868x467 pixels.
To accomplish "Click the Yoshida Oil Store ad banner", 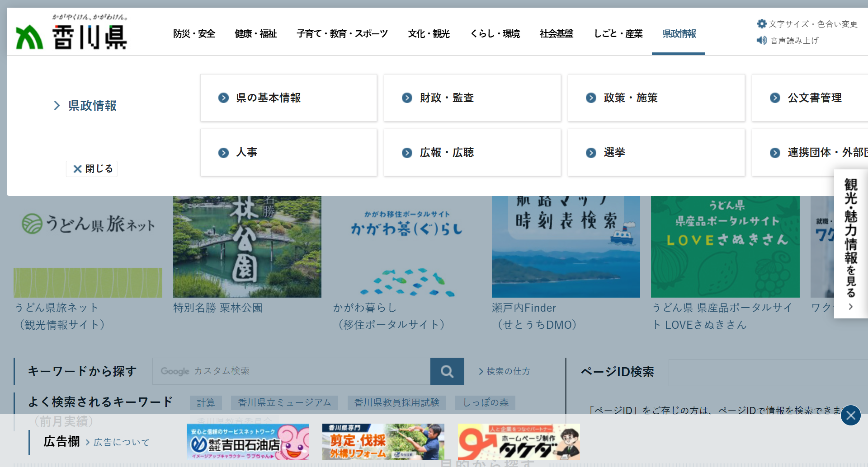I will (x=247, y=442).
